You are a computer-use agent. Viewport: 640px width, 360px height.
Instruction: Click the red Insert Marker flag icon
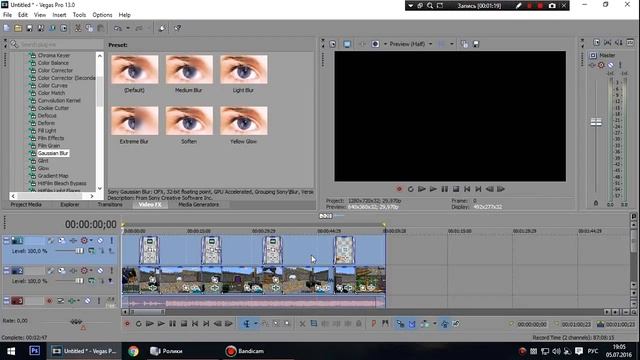click(373, 324)
